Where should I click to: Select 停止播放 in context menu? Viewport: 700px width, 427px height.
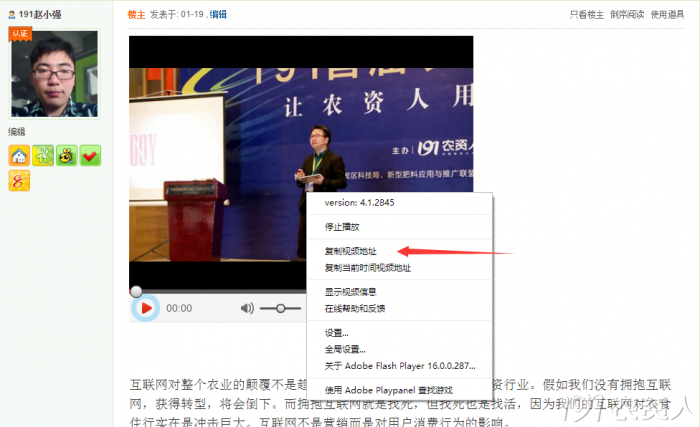coord(342,227)
